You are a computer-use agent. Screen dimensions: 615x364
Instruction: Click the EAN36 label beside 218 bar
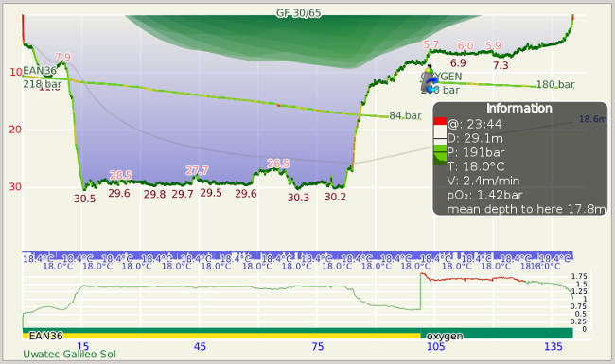pyautogui.click(x=40, y=71)
